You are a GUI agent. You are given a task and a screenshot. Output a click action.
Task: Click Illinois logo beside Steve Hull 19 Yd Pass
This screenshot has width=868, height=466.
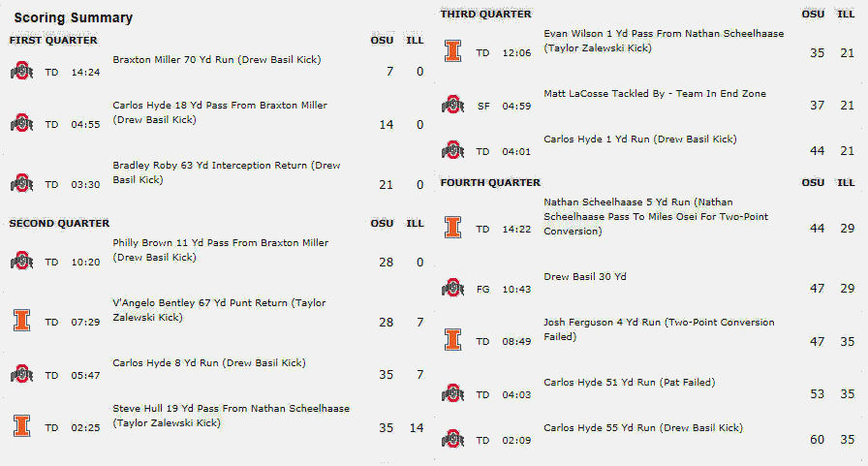pos(21,426)
